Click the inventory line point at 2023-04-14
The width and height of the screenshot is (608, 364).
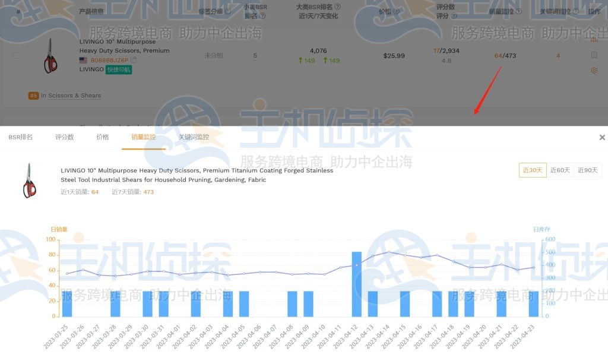tap(389, 252)
